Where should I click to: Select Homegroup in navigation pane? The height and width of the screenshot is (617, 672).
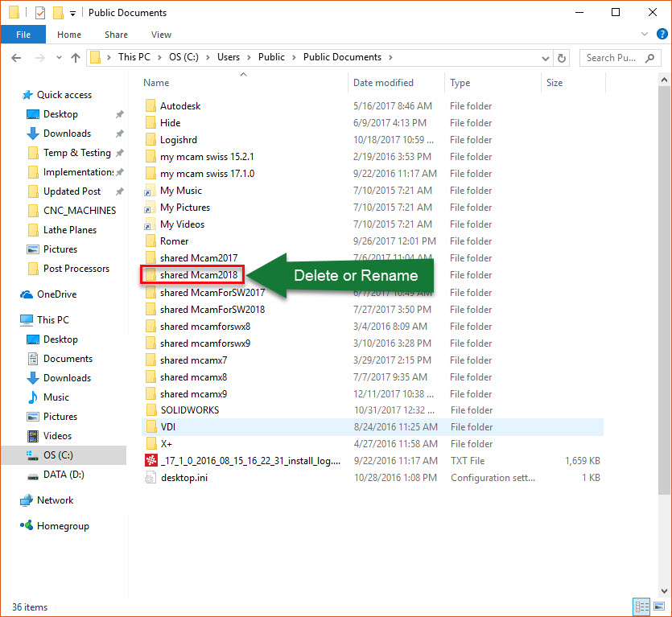[63, 526]
